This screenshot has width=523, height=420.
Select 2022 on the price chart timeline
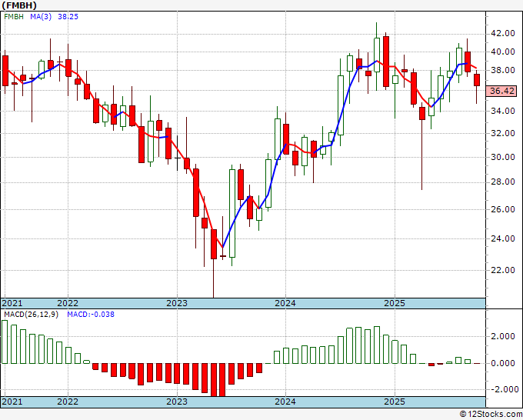[68, 303]
